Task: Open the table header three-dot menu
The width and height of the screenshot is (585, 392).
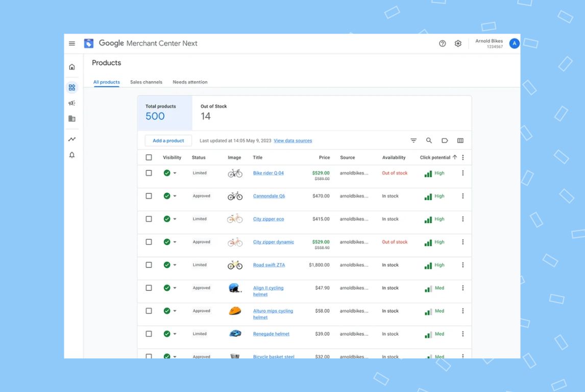Action: (x=463, y=157)
